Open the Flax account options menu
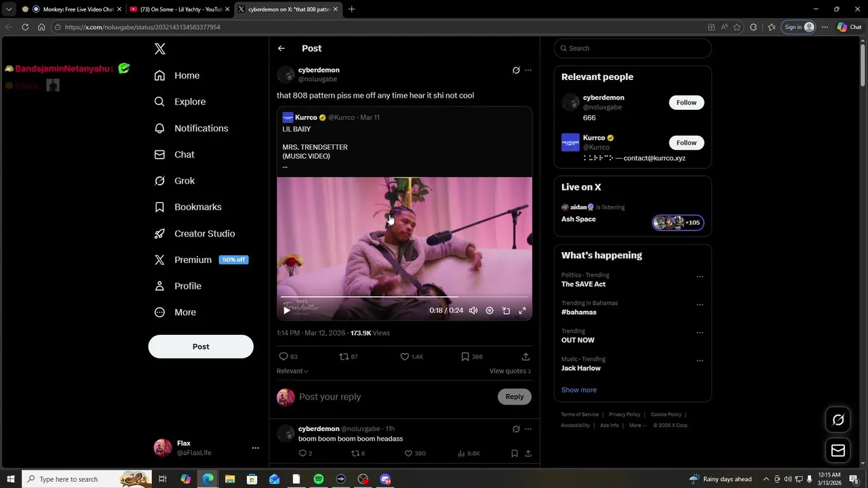Screen dimensions: 868x488 [256, 448]
